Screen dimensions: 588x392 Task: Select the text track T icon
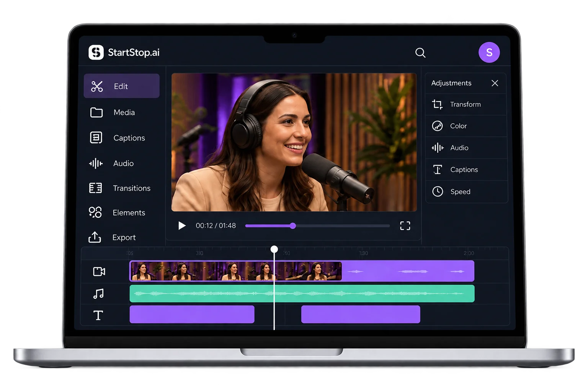pyautogui.click(x=98, y=315)
